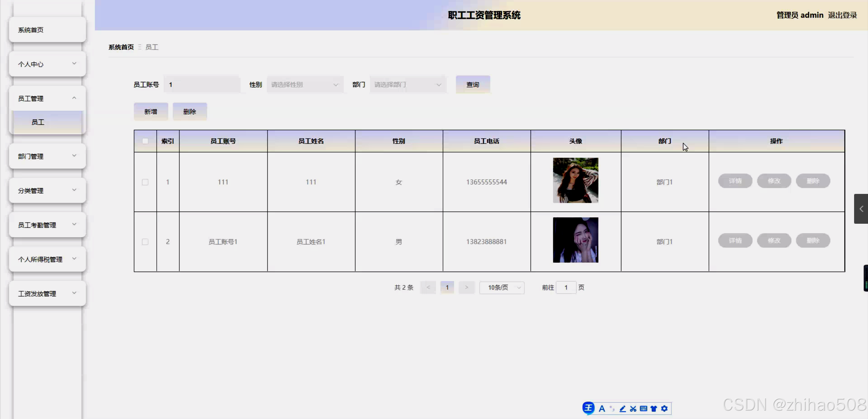
Task: Check the checkbox for employee 111 row
Action: click(145, 182)
